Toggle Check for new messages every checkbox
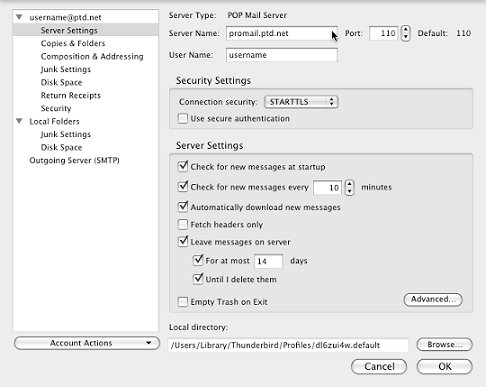 point(183,187)
